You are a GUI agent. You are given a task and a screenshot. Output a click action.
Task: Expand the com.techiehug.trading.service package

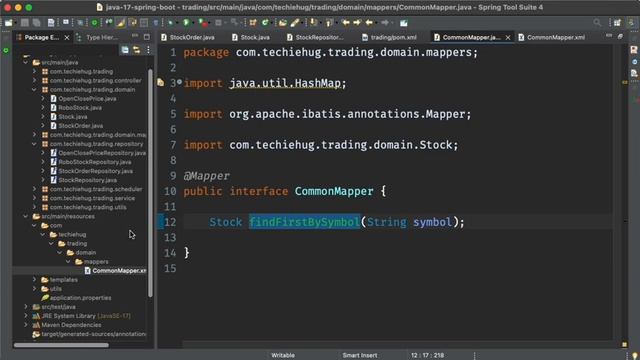pos(34,198)
